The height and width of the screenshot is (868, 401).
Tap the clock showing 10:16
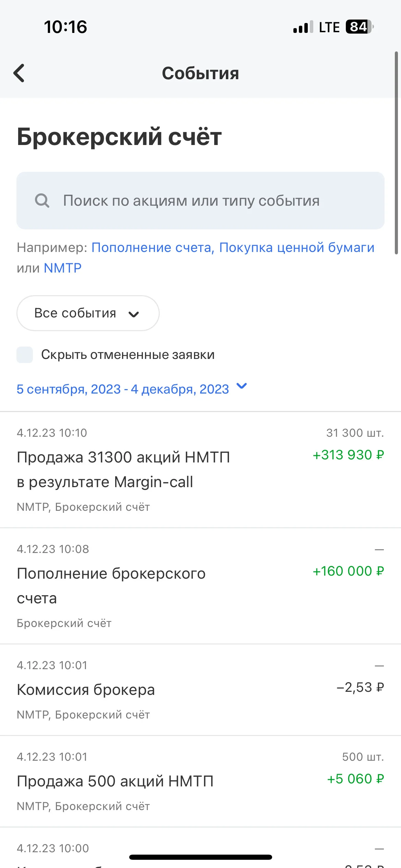65,27
